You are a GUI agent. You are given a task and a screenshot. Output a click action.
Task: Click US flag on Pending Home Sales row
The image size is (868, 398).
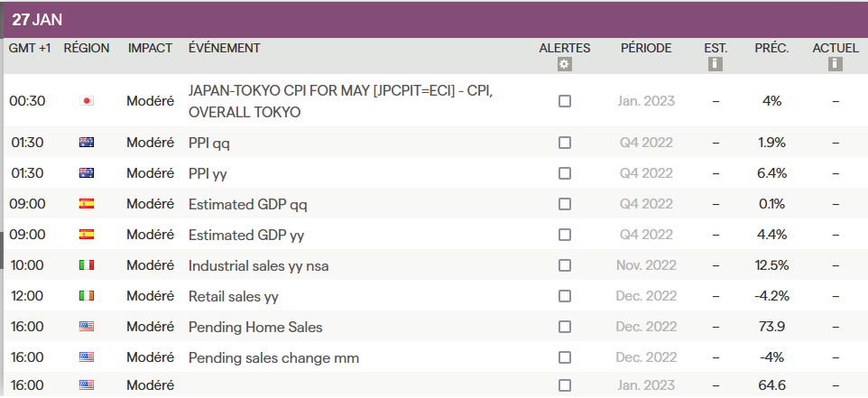[x=87, y=327]
